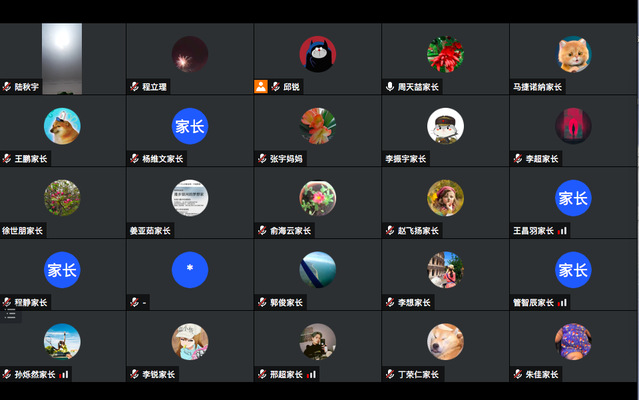Click the network signal icon next to 管智辰家长
The height and width of the screenshot is (400, 639).
(x=562, y=303)
